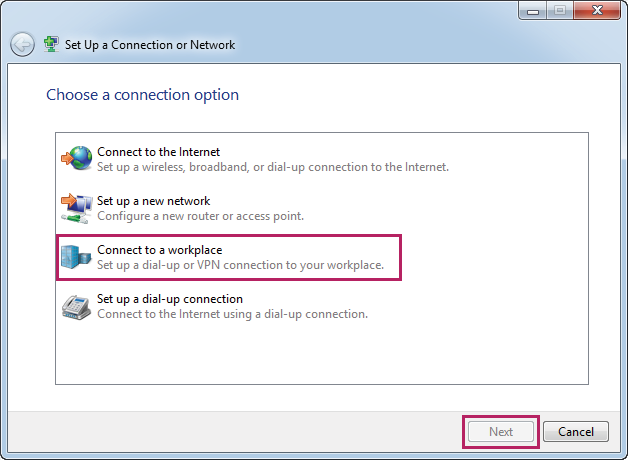Choose the "Connect to a workplace" title

click(159, 250)
